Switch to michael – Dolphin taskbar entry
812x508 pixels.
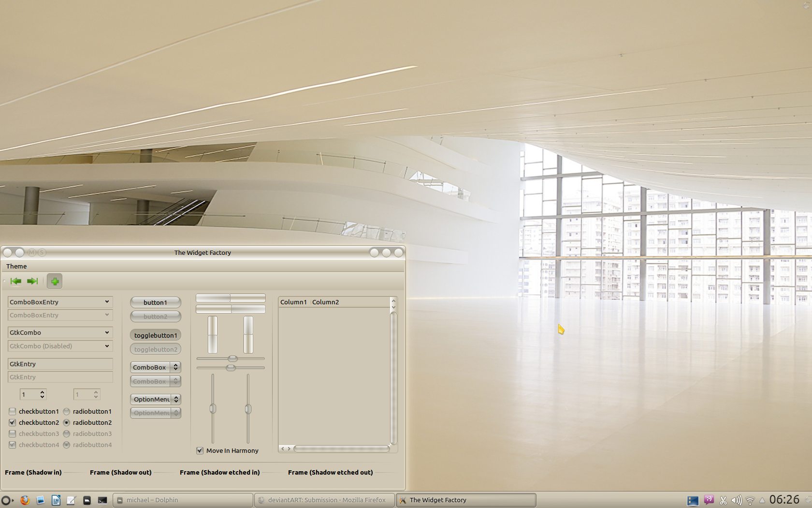pyautogui.click(x=183, y=500)
